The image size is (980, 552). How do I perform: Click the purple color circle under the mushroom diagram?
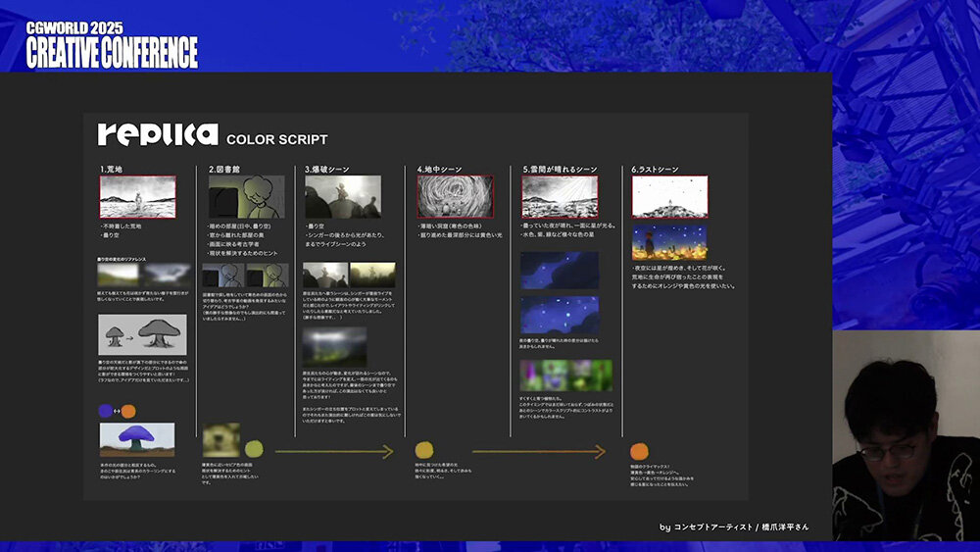coord(106,412)
